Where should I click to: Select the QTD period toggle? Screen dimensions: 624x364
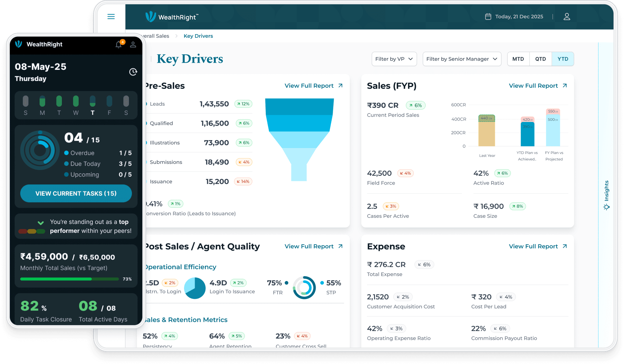(x=541, y=59)
